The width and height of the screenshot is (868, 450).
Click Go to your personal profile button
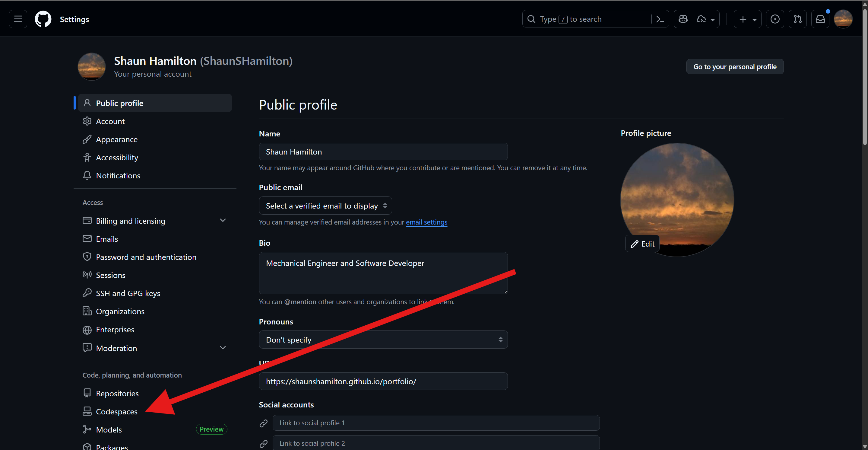pos(735,67)
